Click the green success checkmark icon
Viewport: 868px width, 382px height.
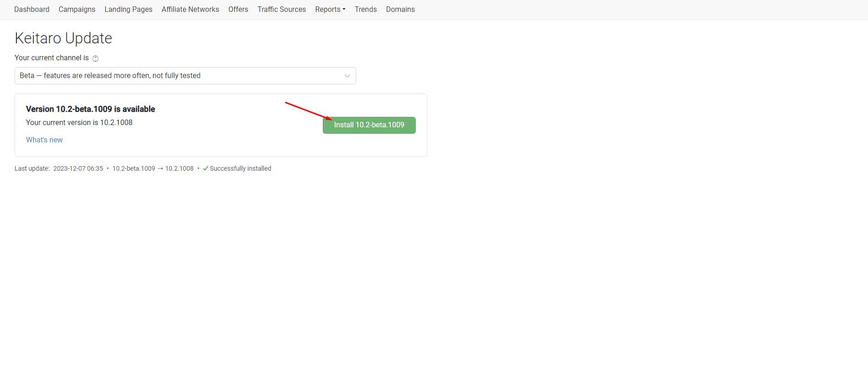coord(206,168)
